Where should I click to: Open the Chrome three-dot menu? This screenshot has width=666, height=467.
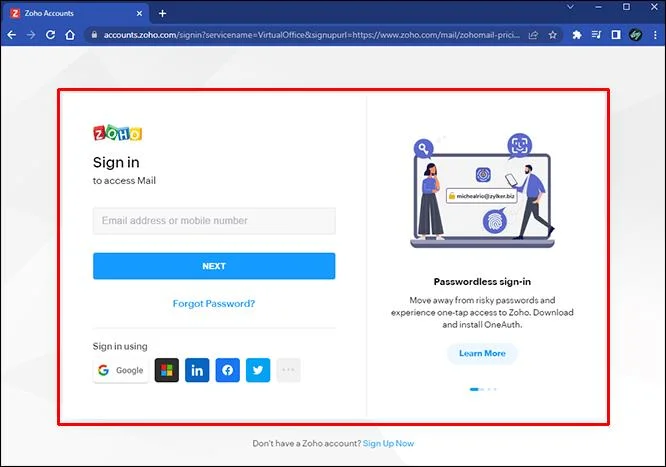pos(655,35)
